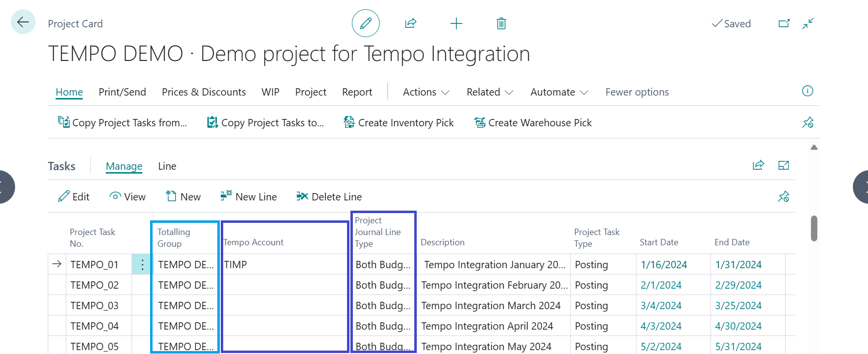868x354 pixels.
Task: Click Both Budg... cell in TEMPO_03 row
Action: [x=383, y=306]
